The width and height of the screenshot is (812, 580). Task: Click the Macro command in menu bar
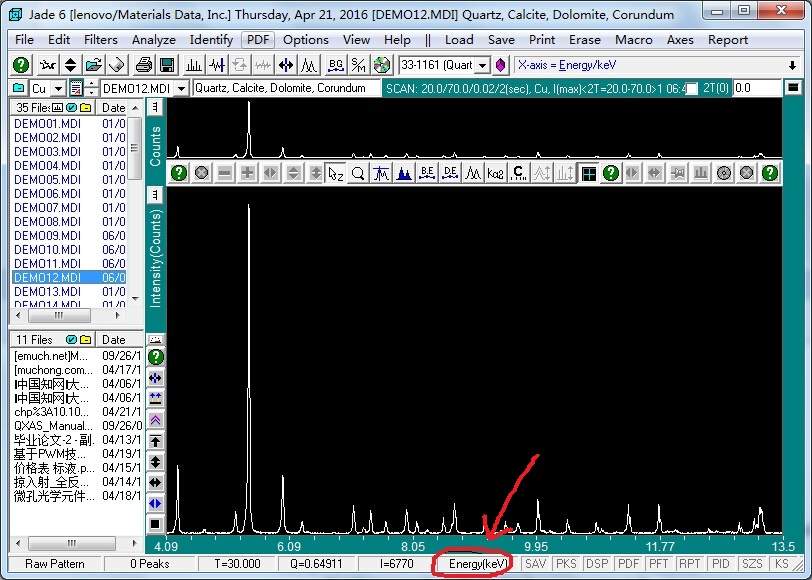[x=633, y=40]
